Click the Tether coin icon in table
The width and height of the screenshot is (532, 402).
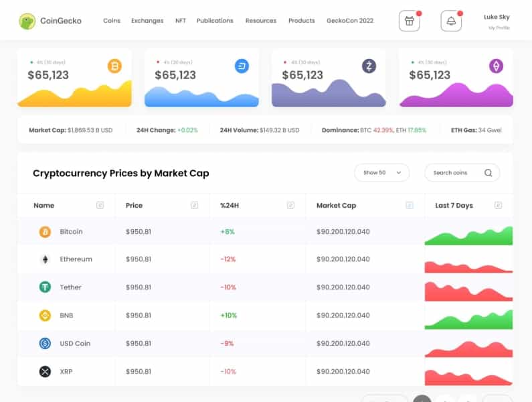45,287
